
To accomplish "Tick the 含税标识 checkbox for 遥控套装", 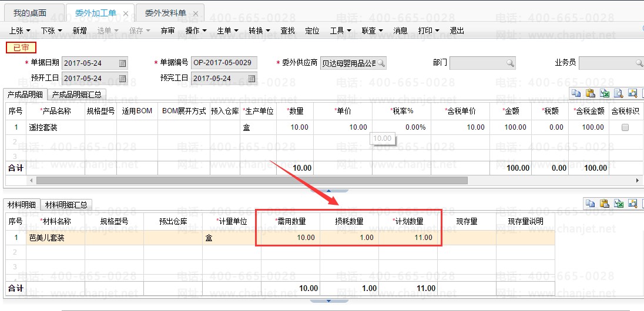I will point(625,127).
